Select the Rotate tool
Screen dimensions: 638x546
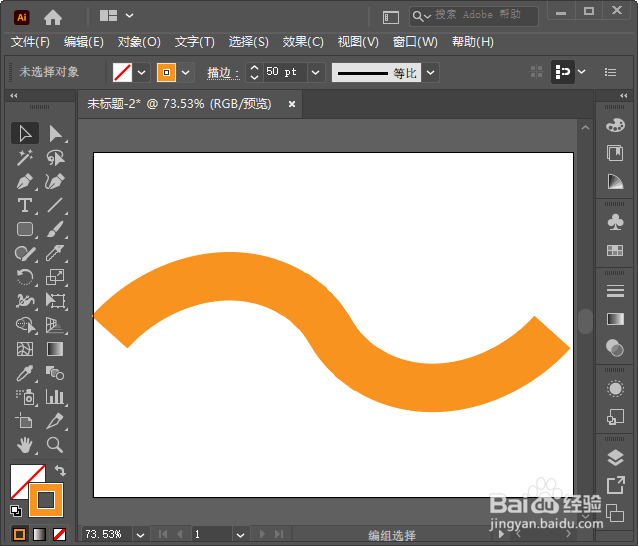(25, 277)
